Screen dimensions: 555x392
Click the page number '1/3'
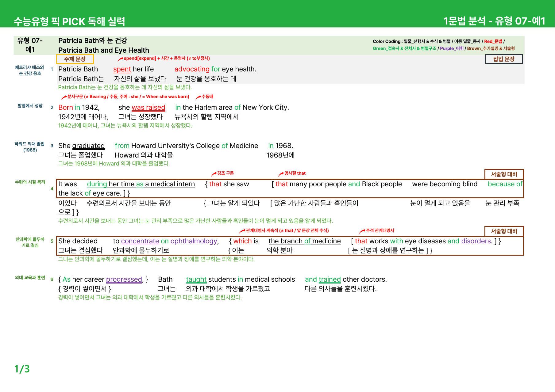point(22,369)
